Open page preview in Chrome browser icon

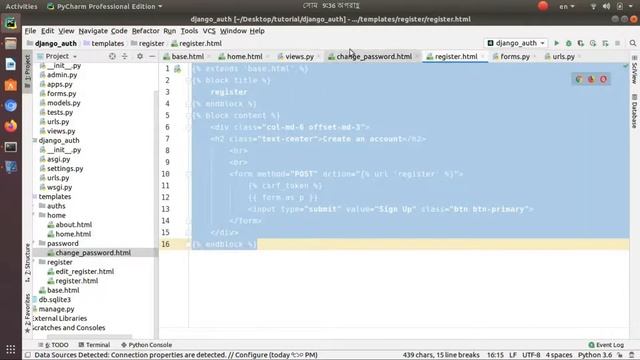[579, 79]
